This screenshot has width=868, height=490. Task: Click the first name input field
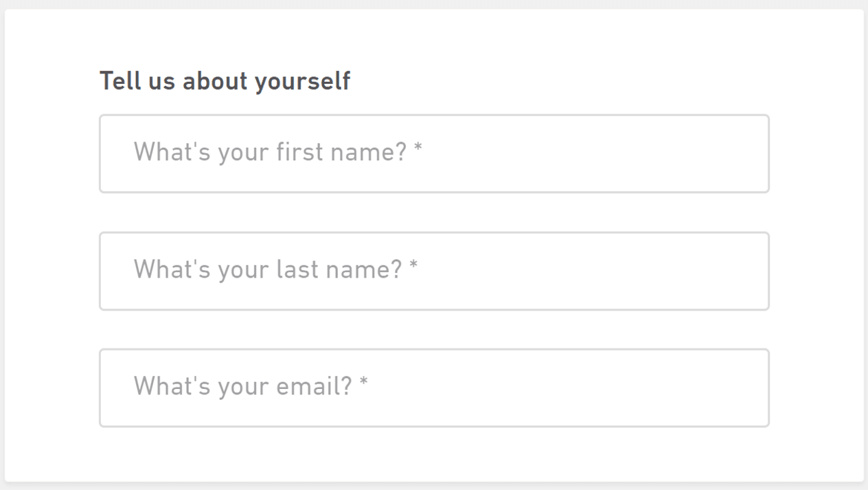pyautogui.click(x=434, y=154)
